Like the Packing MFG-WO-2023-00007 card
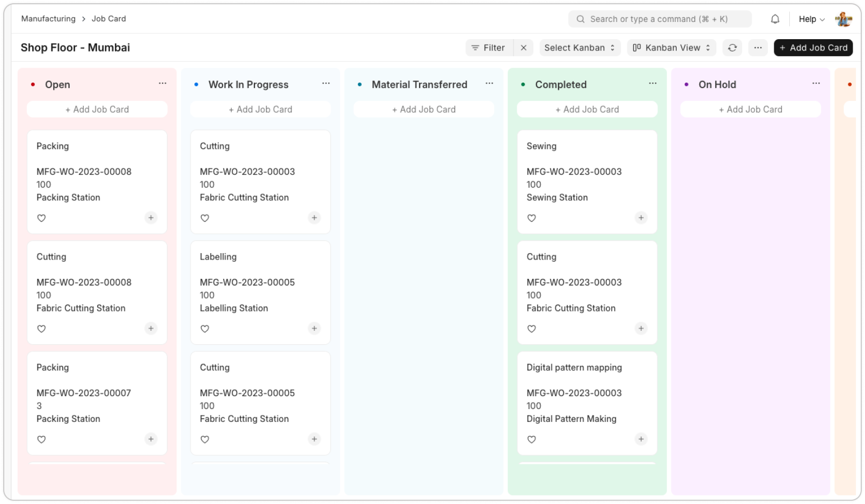Screen dimensions: 865x504 click(41, 440)
